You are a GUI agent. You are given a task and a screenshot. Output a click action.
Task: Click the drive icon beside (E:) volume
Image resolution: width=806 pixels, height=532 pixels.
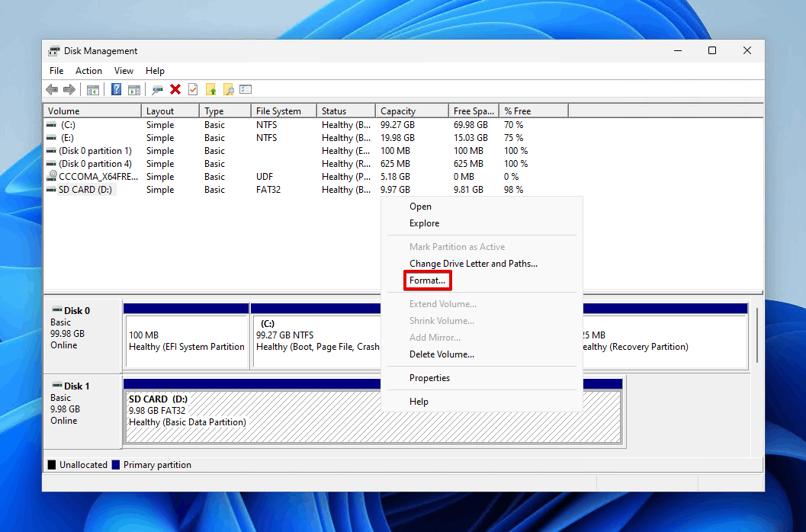click(51, 138)
